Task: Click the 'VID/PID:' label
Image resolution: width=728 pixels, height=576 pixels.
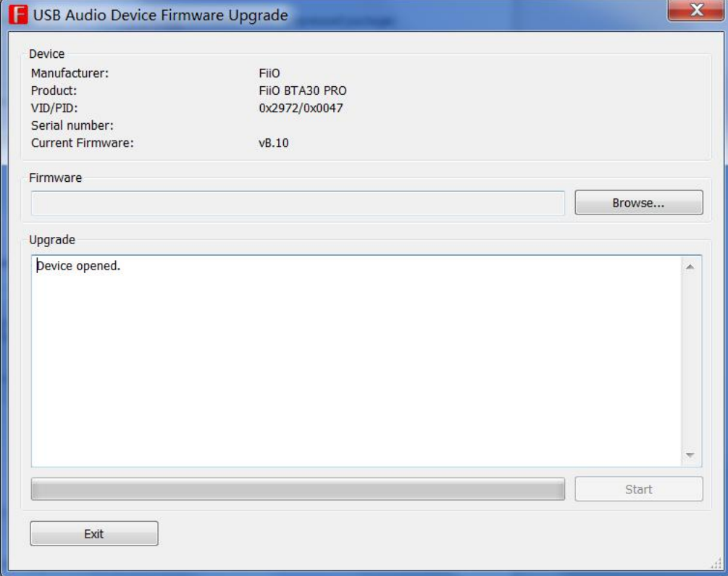Action: [x=54, y=108]
